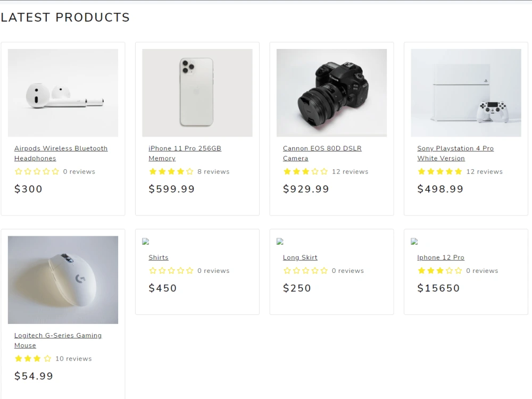Open iPhone 11 Pro 256GB Memory link
532x399 pixels.
tap(185, 153)
